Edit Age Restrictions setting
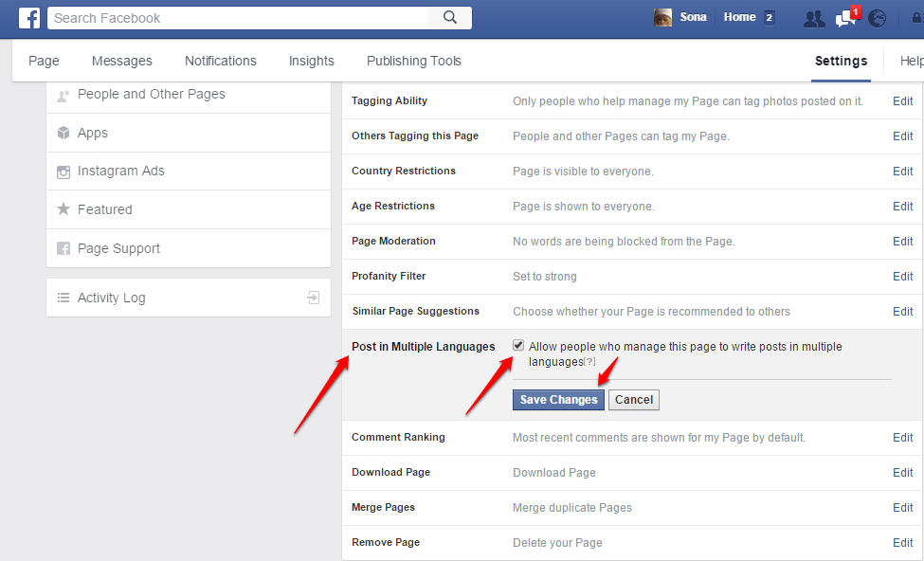Image resolution: width=924 pixels, height=561 pixels. (x=903, y=207)
